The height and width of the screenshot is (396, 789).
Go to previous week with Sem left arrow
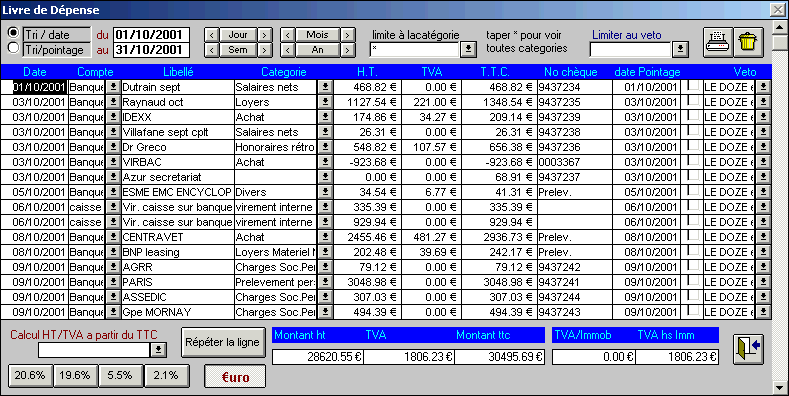click(x=211, y=50)
